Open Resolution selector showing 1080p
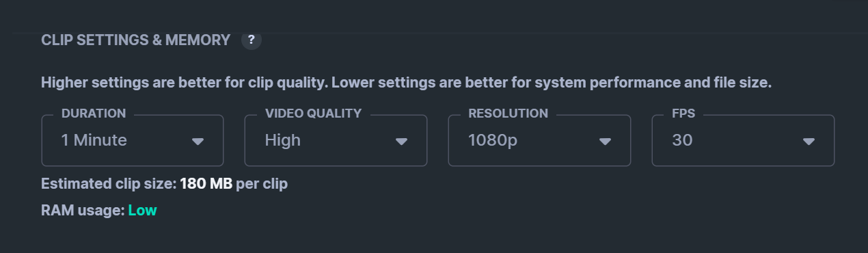This screenshot has height=253, width=868. coord(539,140)
